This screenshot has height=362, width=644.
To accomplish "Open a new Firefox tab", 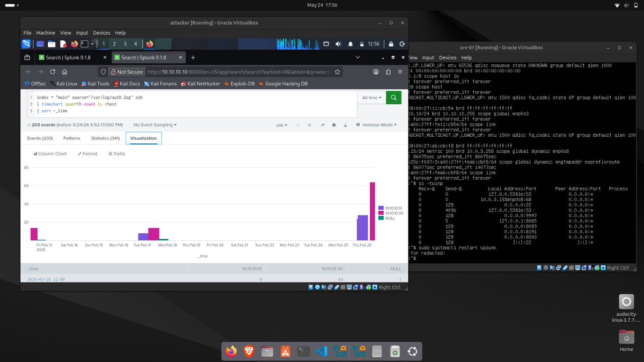I will (x=193, y=57).
